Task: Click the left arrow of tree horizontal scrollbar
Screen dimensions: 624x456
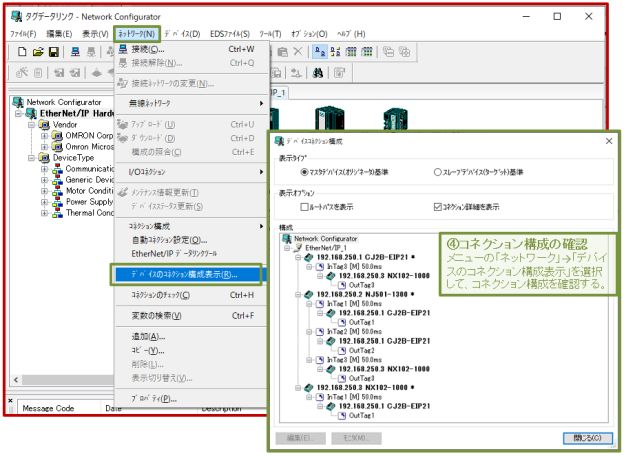Action: coord(16,380)
